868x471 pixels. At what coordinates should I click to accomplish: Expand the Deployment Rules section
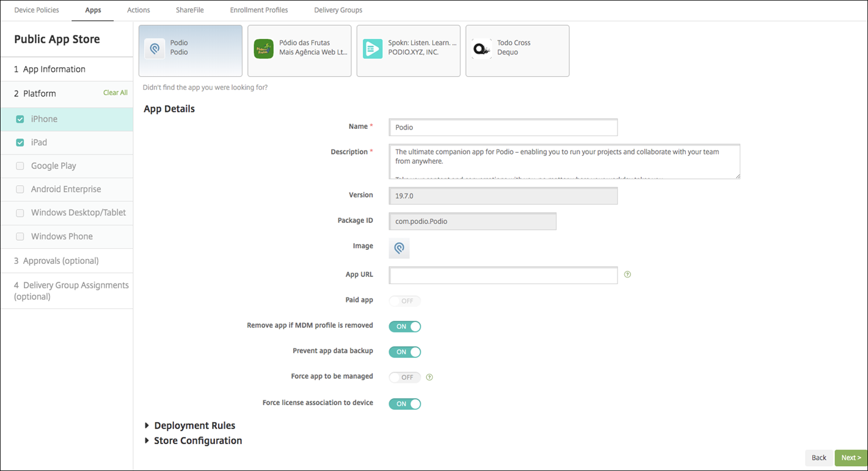click(x=190, y=426)
